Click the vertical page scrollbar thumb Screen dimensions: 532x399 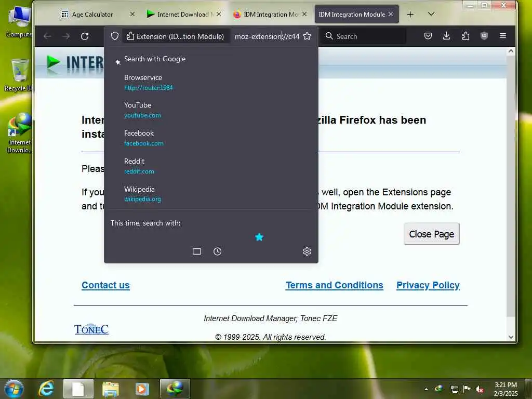[x=511, y=186]
